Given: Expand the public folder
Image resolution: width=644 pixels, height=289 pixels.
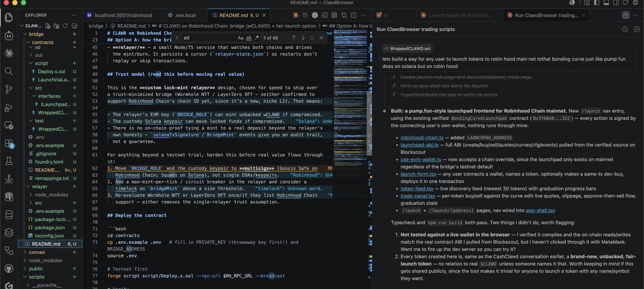Looking at the screenshot, I should [25, 269].
